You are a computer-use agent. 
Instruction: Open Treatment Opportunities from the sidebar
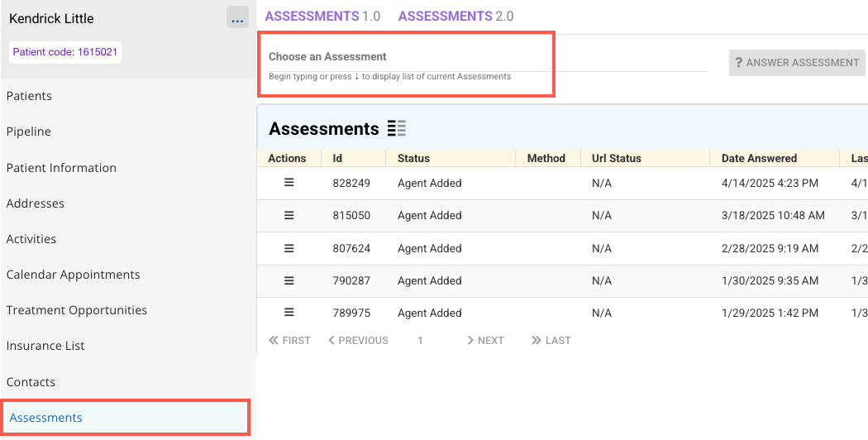pyautogui.click(x=76, y=310)
